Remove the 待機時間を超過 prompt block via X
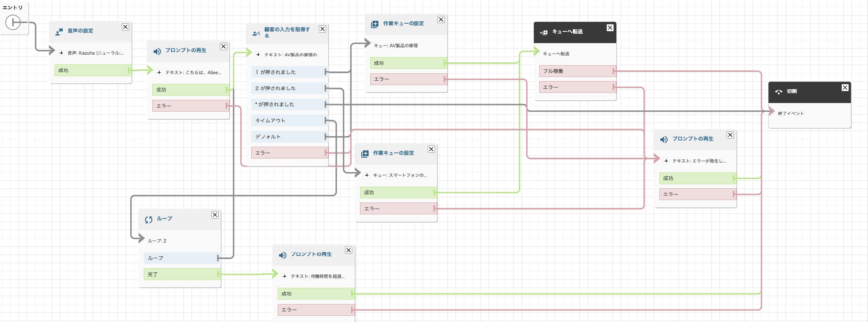Image resolution: width=868 pixels, height=322 pixels. [x=349, y=250]
